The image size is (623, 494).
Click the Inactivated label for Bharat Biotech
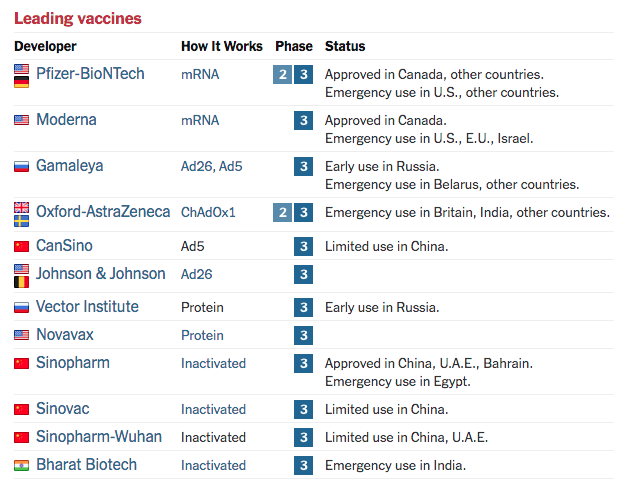[x=213, y=465]
